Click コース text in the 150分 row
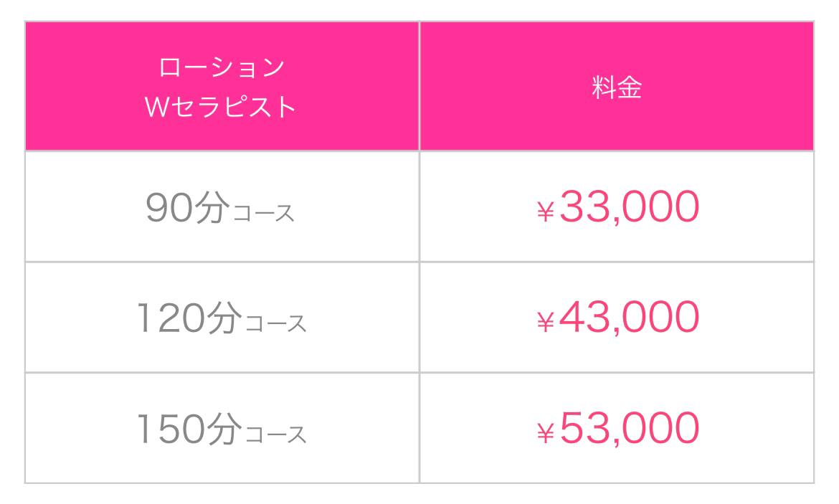 point(275,434)
